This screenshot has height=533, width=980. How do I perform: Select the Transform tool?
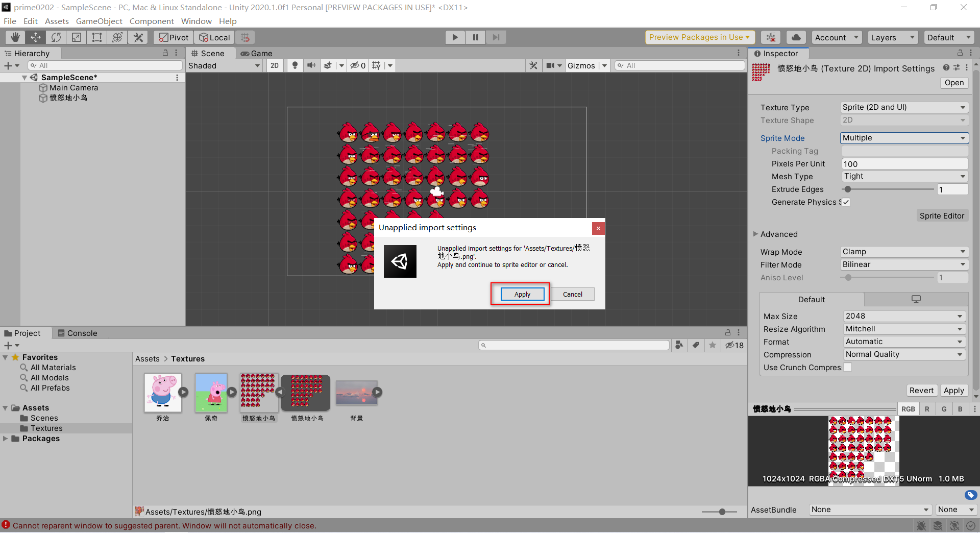(x=117, y=37)
